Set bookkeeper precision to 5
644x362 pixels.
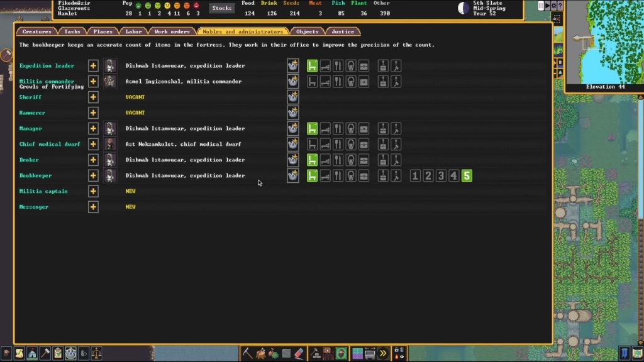(x=467, y=176)
